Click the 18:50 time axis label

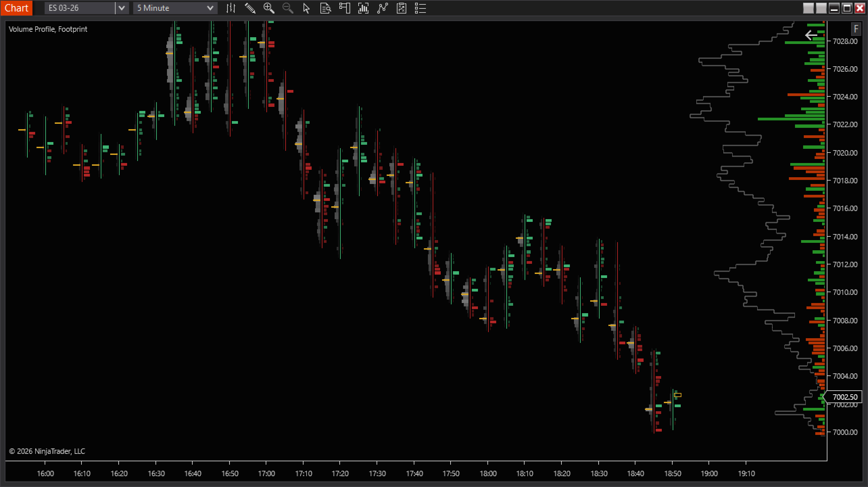pyautogui.click(x=673, y=474)
